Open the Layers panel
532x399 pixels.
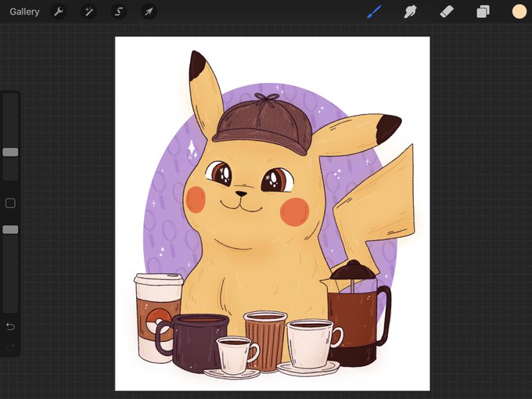tap(483, 12)
